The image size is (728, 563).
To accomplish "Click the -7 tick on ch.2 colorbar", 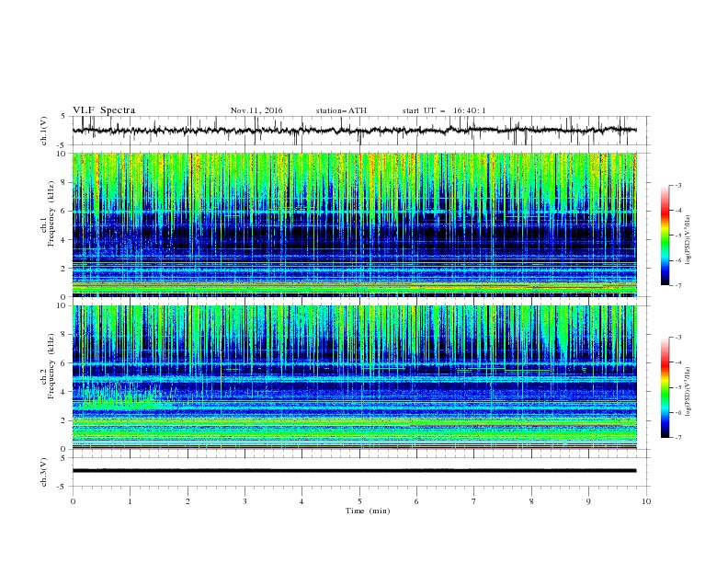I will (x=677, y=437).
